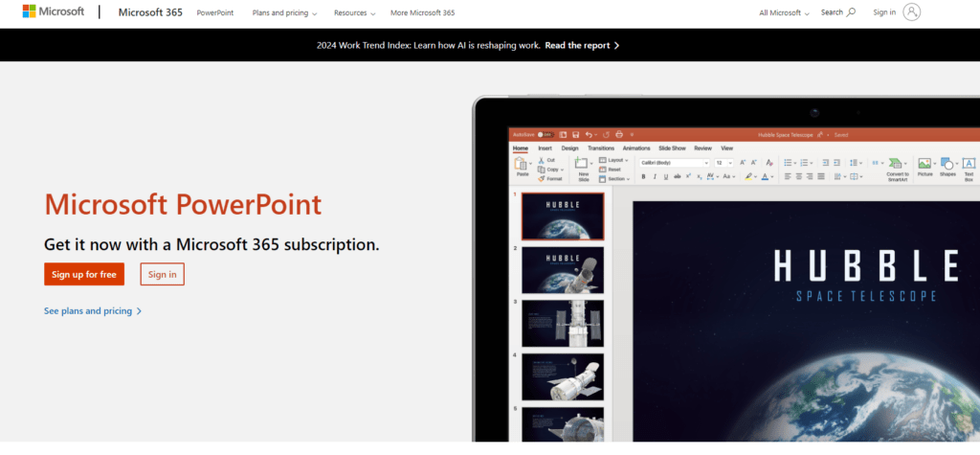Screen dimensions: 980x455
Task: Click the font color swatch in the ribbon
Action: coord(767,176)
